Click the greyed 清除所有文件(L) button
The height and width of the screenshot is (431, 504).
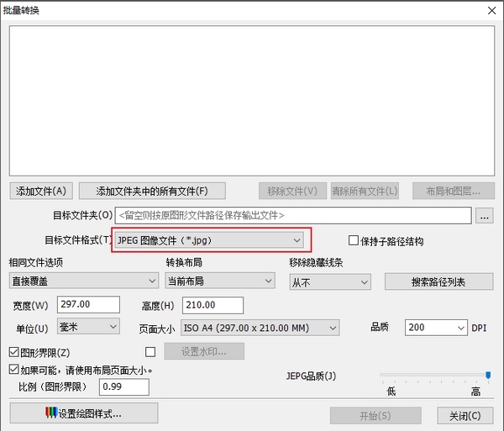pyautogui.click(x=365, y=191)
